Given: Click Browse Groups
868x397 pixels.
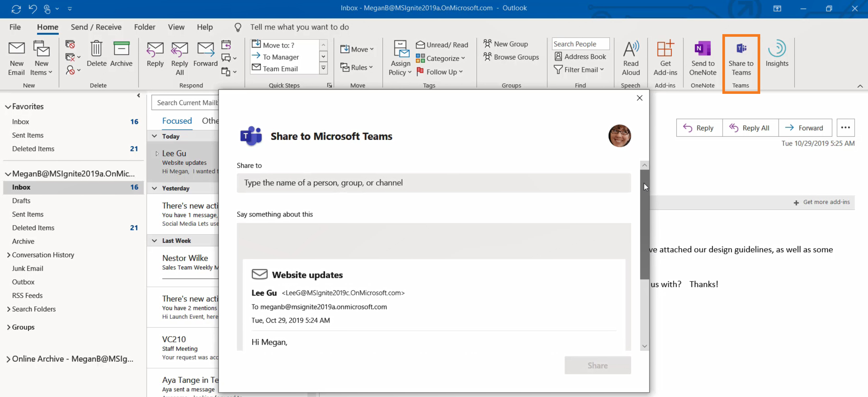Looking at the screenshot, I should click(x=511, y=57).
